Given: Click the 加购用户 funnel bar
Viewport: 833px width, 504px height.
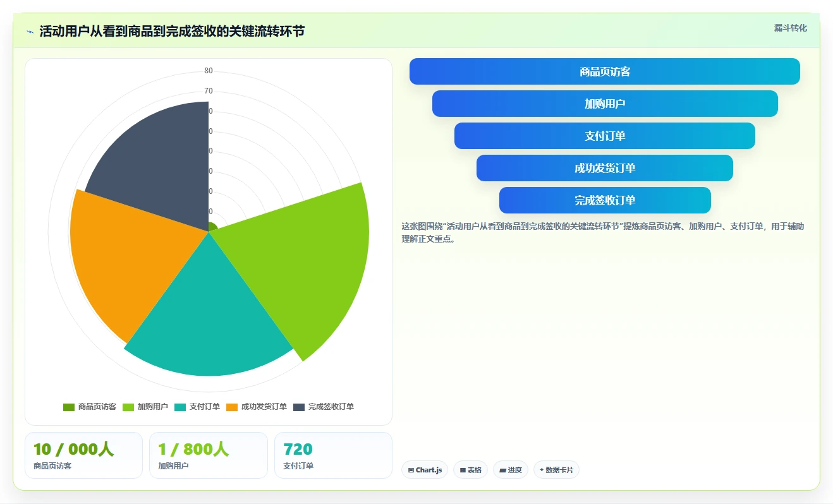Looking at the screenshot, I should (605, 104).
